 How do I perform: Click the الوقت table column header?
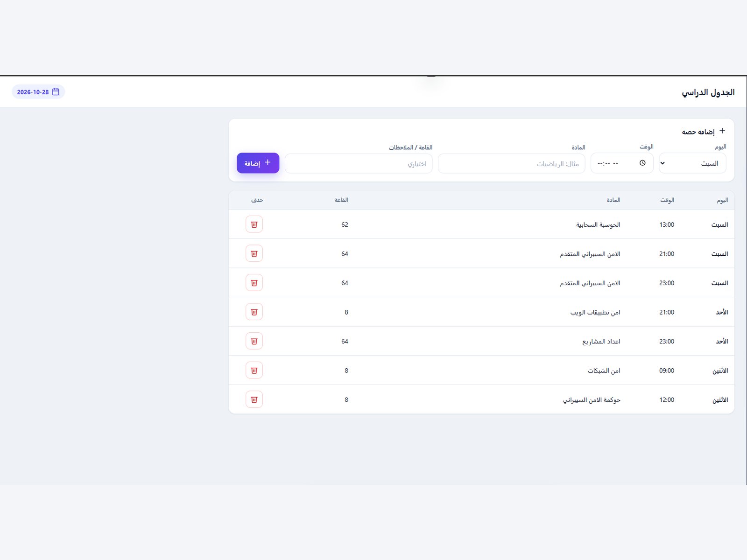(667, 200)
